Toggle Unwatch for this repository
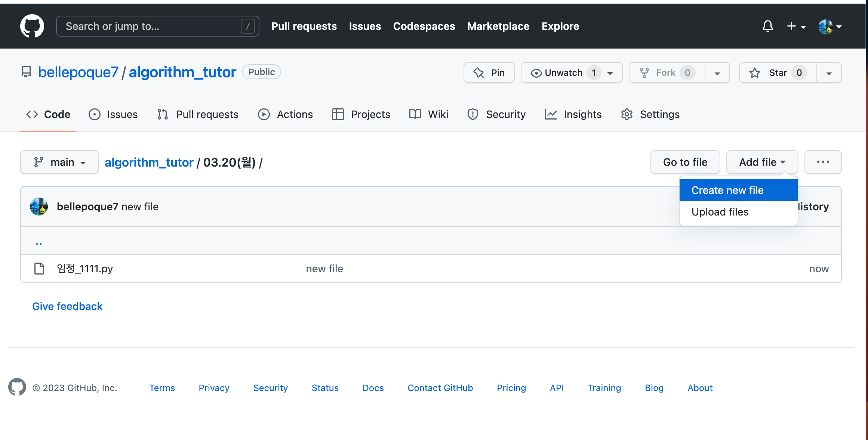Image resolution: width=868 pixels, height=440 pixels. tap(564, 72)
